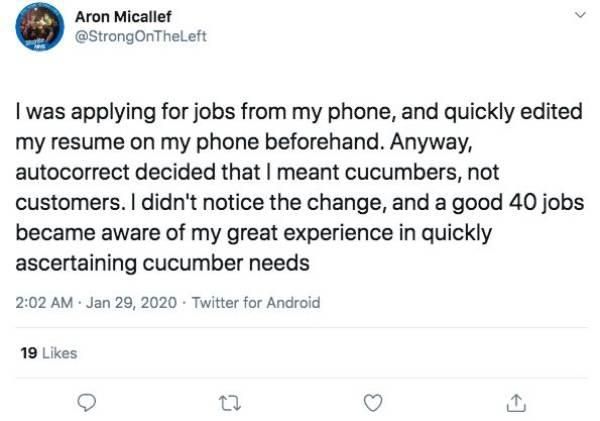Like the tweet with the heart icon
The height and width of the screenshot is (421, 600).
point(373,403)
